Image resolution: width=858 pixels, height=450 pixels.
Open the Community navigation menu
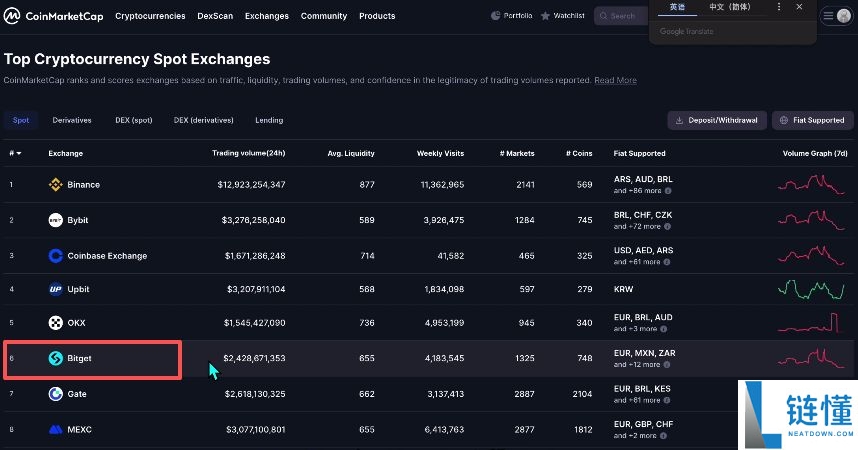coord(323,16)
